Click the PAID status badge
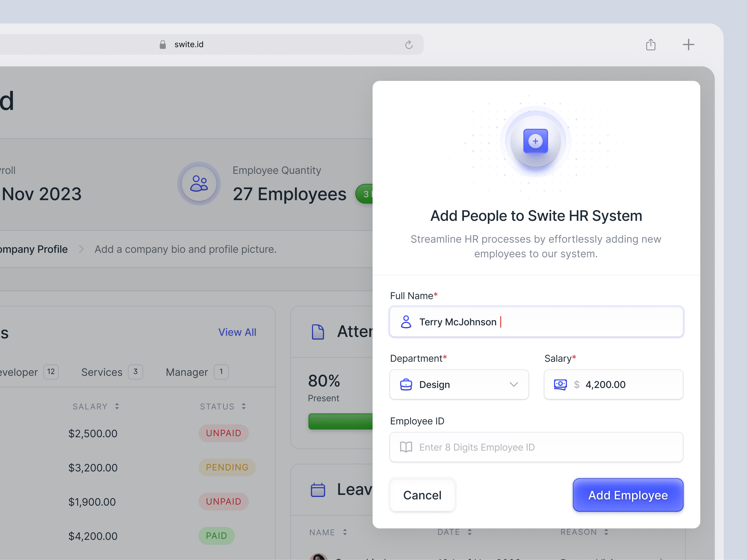The height and width of the screenshot is (560, 747). point(217,536)
